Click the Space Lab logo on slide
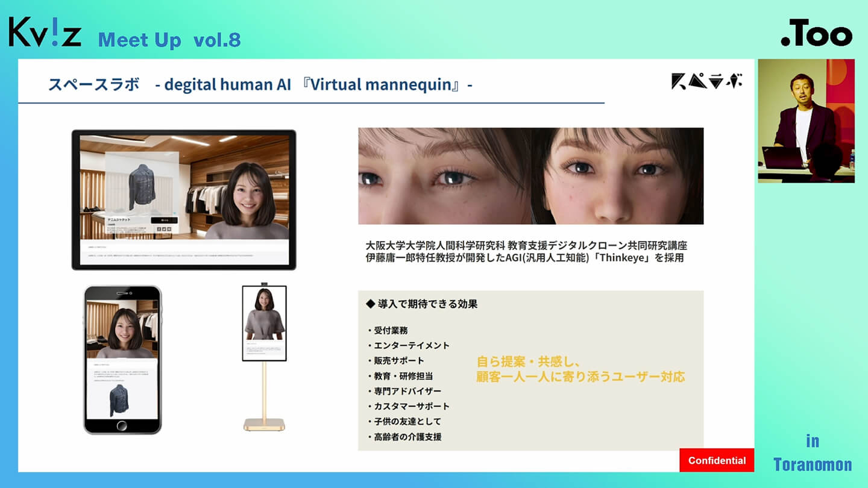 point(706,81)
